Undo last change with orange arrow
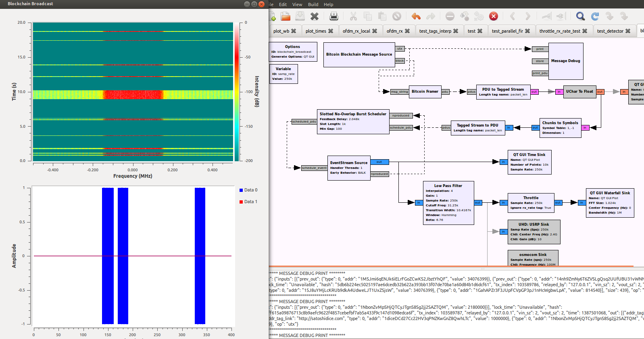This screenshot has width=644, height=339. 416,16
